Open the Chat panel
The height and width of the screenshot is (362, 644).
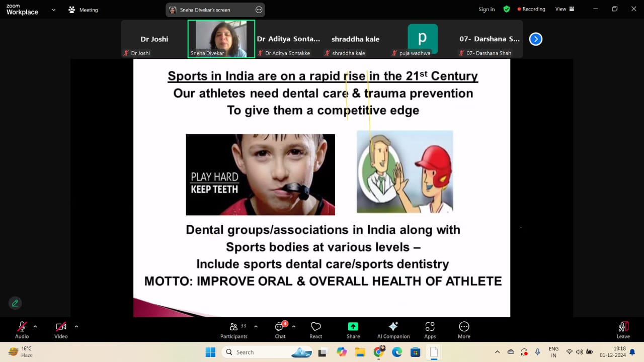(x=280, y=329)
